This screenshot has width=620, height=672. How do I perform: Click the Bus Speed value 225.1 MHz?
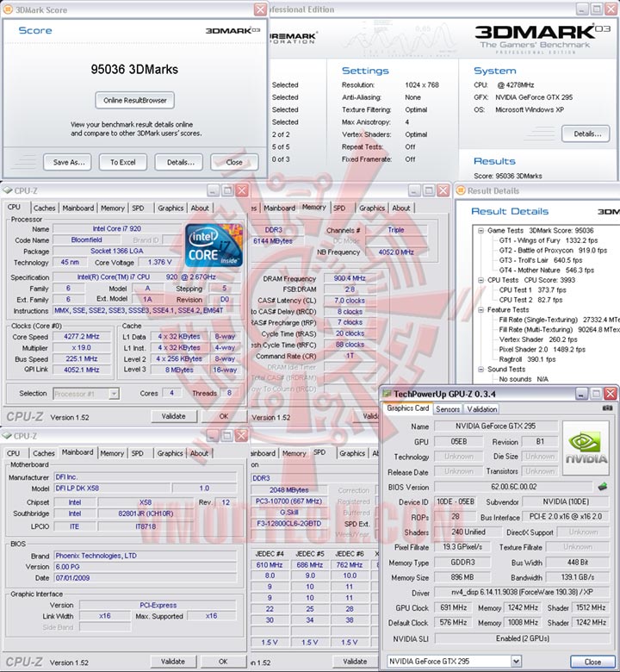[82, 359]
